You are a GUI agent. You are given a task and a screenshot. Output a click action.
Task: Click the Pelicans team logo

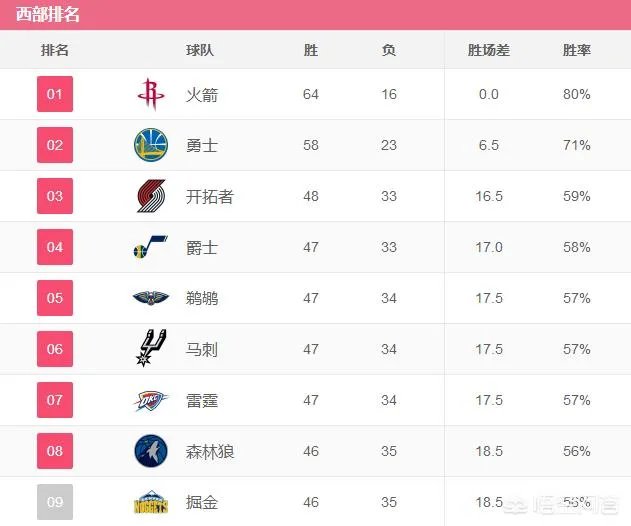[x=150, y=298]
